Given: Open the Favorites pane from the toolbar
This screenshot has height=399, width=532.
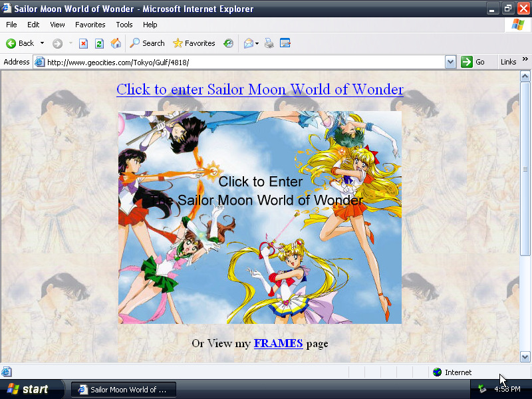Looking at the screenshot, I should tap(194, 43).
